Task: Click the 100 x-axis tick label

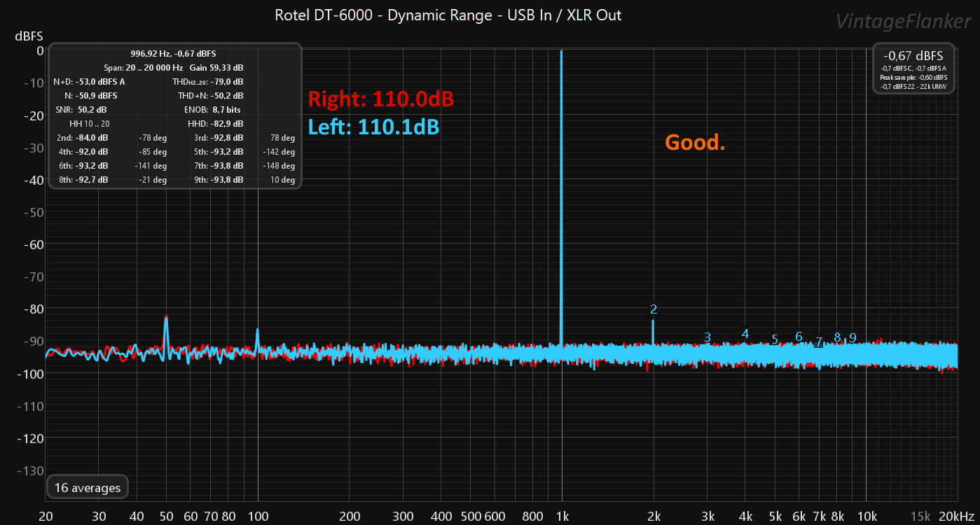Action: pyautogui.click(x=258, y=517)
